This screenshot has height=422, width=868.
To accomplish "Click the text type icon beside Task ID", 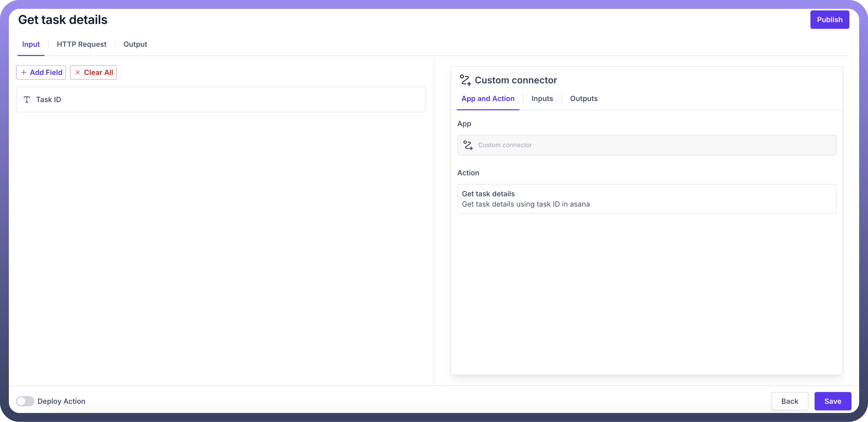I will 27,99.
